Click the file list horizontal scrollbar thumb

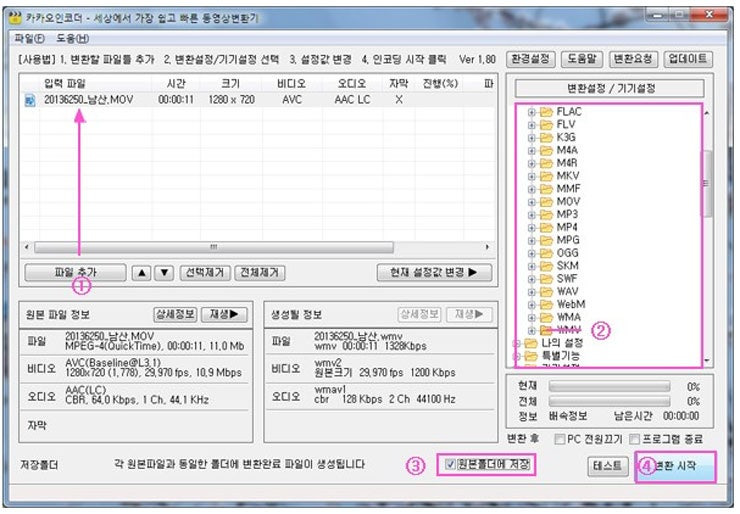pyautogui.click(x=214, y=247)
